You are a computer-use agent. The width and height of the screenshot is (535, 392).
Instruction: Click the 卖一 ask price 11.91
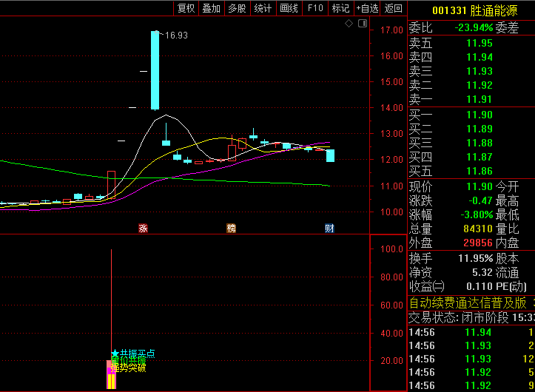coord(479,99)
